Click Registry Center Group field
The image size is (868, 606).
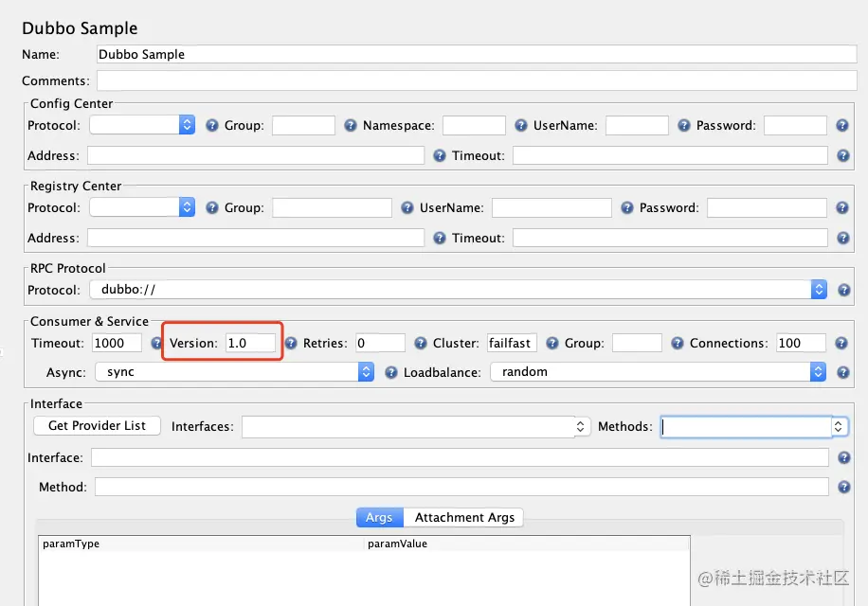(333, 208)
